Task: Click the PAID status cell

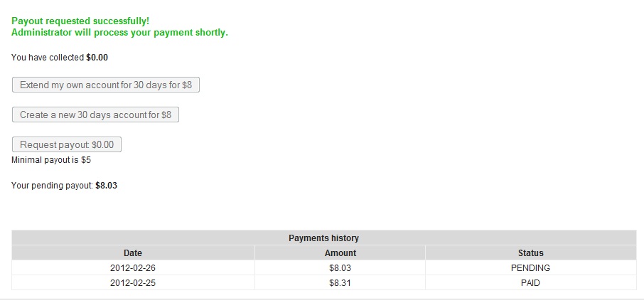Action: (x=530, y=283)
